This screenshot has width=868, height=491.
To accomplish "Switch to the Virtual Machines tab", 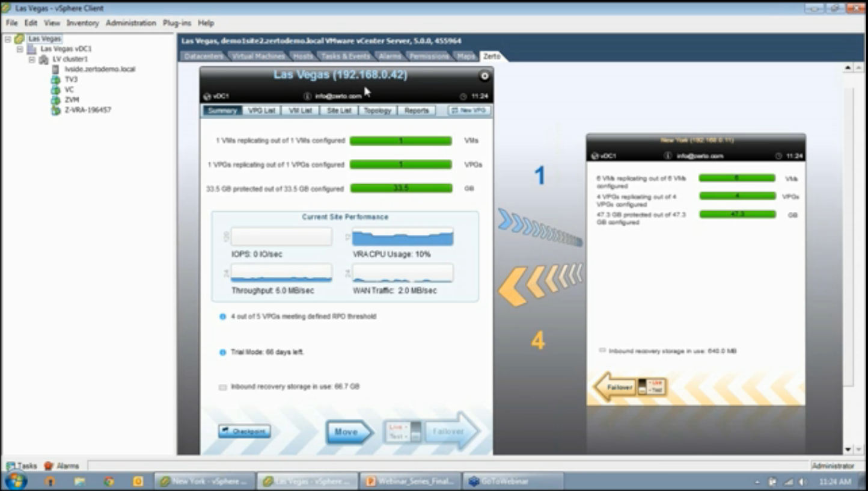I will point(258,56).
